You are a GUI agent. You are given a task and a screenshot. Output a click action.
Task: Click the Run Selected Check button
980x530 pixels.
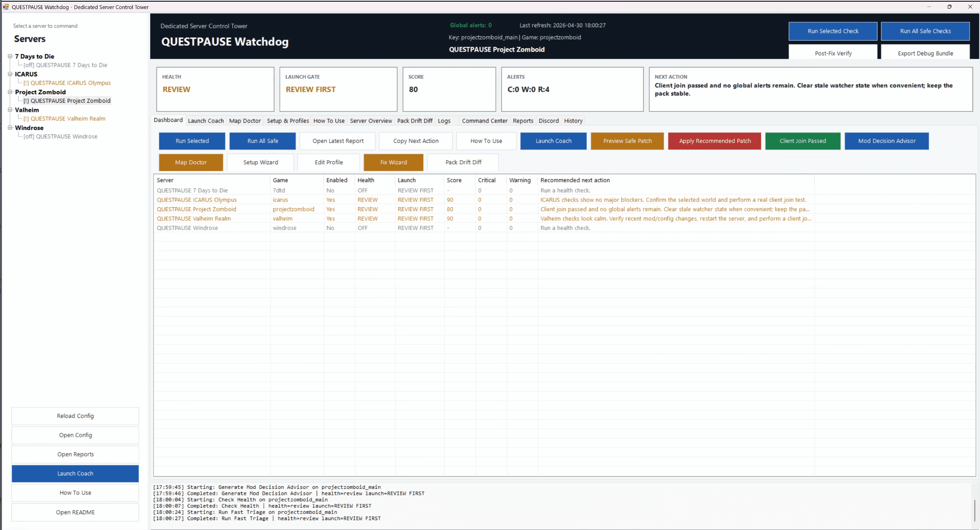coord(833,31)
